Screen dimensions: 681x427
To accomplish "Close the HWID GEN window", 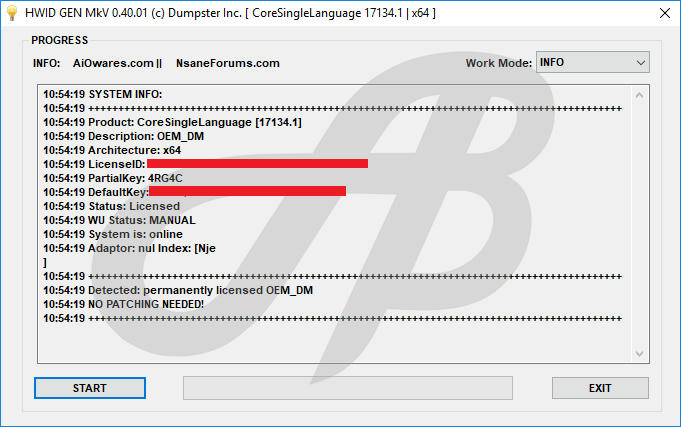I will (664, 13).
